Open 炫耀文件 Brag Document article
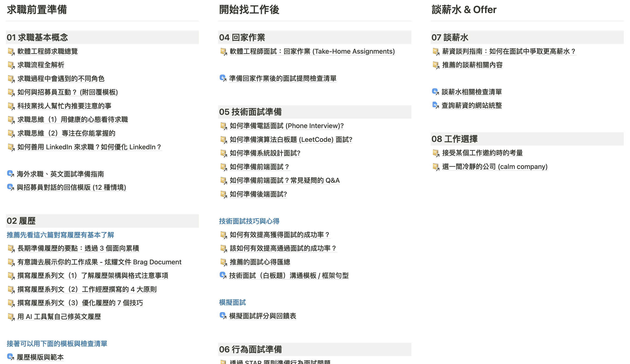 [99, 262]
